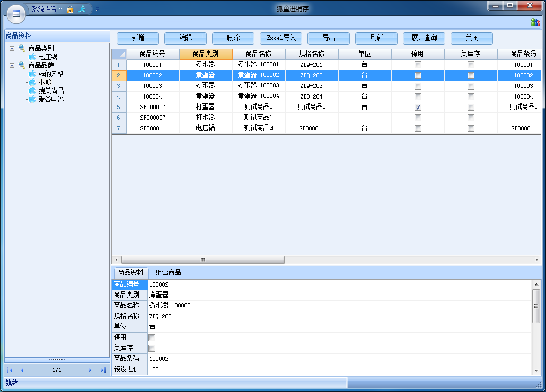546x392 pixels.
Task: Go to the last page
Action: [103, 370]
